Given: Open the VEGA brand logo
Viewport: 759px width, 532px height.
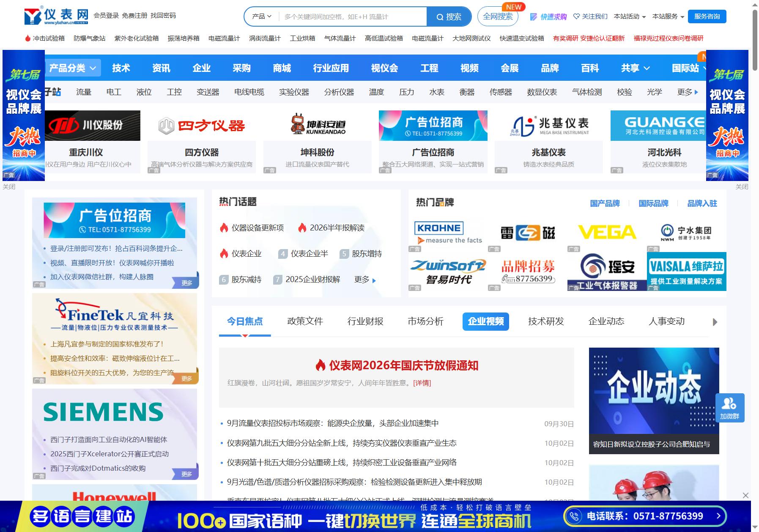Looking at the screenshot, I should pos(607,233).
